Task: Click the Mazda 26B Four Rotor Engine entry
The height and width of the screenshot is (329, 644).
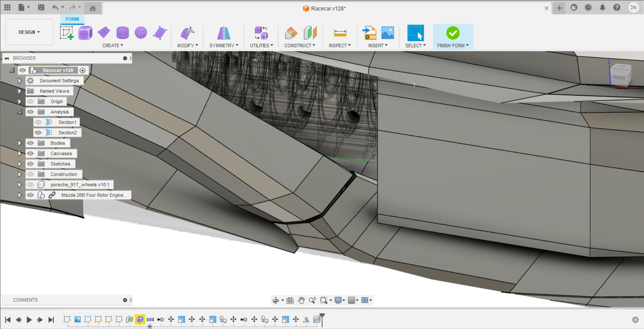Action: [94, 195]
